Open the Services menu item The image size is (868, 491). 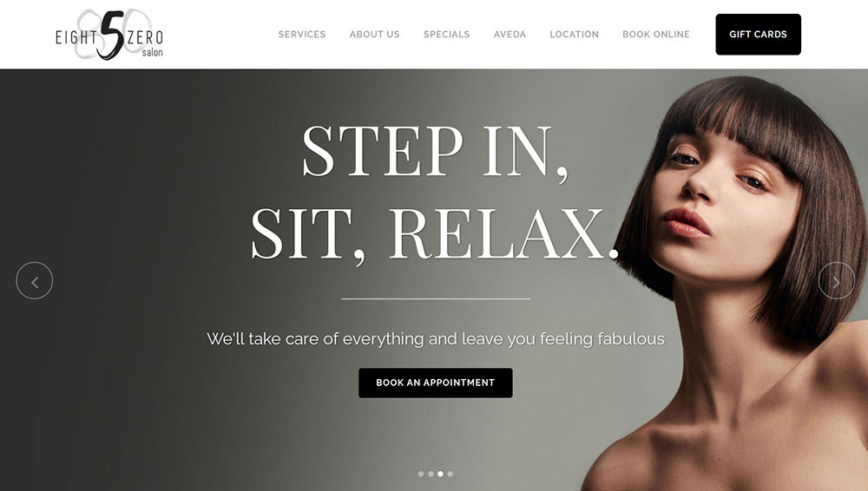[302, 35]
